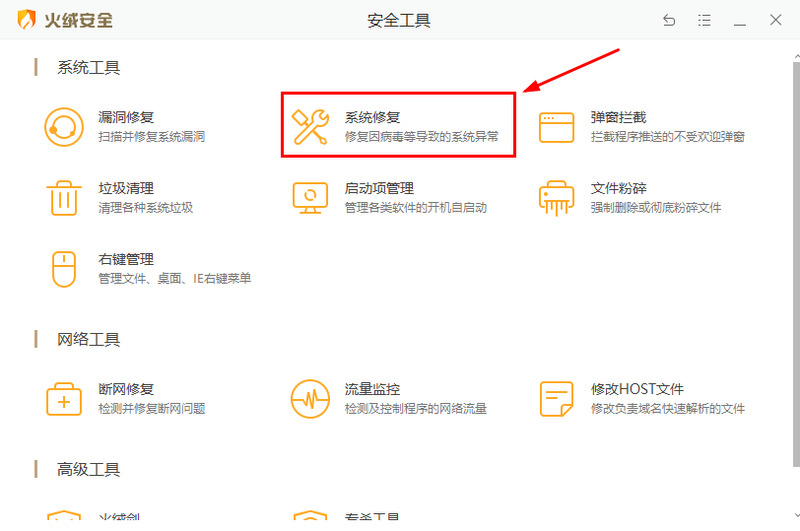Image resolution: width=800 pixels, height=531 pixels.
Task: Open the 启动项管理 monitor icon
Action: (x=310, y=197)
